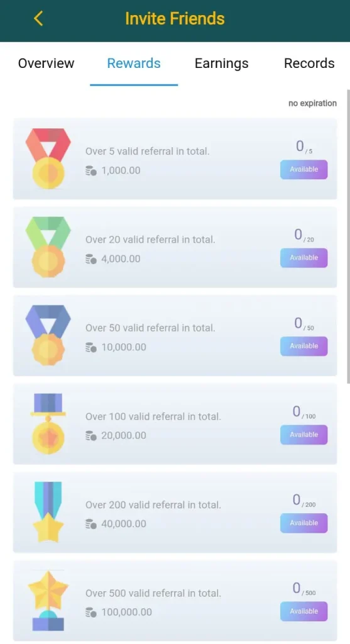Viewport: 350px width, 644px height.
Task: Click the vertical scrollbar on the right
Action: 348,236
